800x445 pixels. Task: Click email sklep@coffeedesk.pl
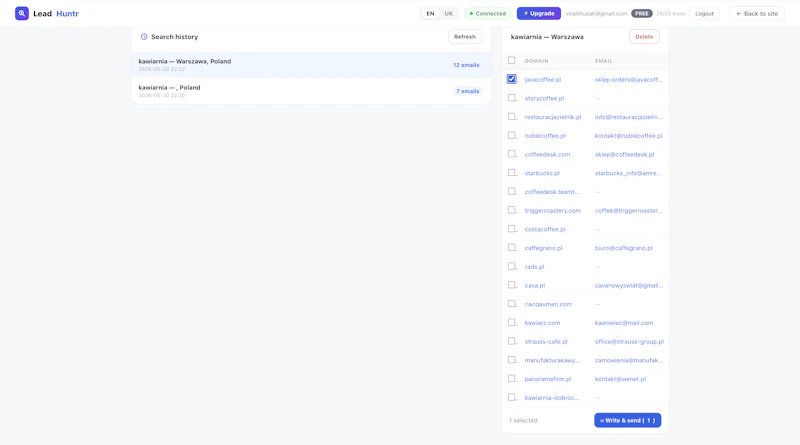(x=624, y=155)
